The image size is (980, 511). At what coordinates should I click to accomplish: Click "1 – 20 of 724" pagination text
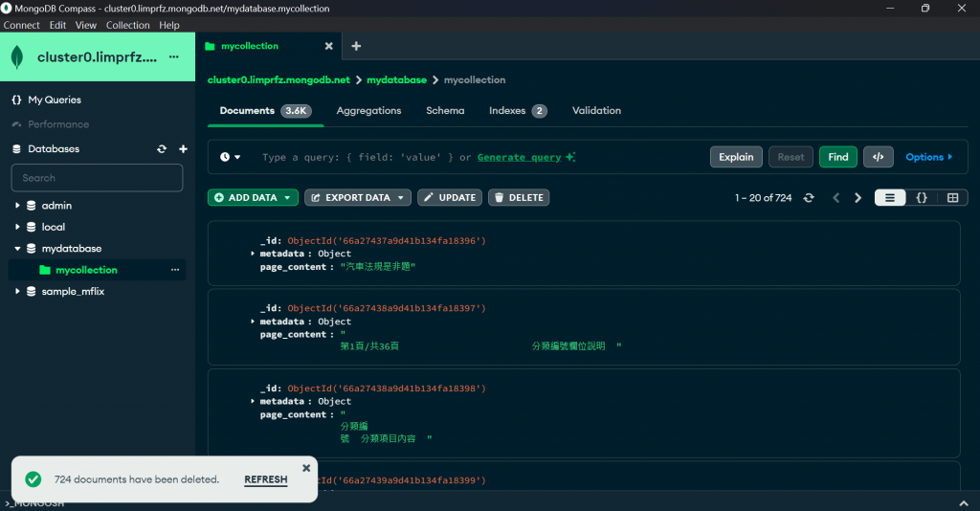coord(763,197)
